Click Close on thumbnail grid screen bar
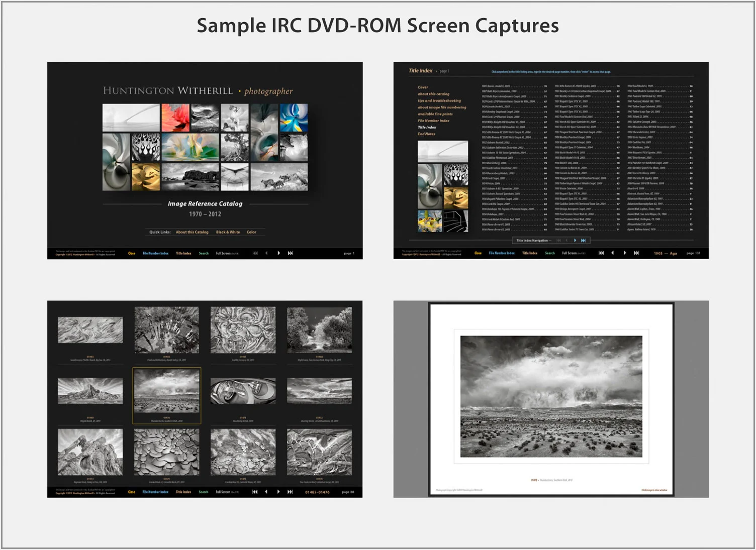This screenshot has height=550, width=756. pos(132,492)
